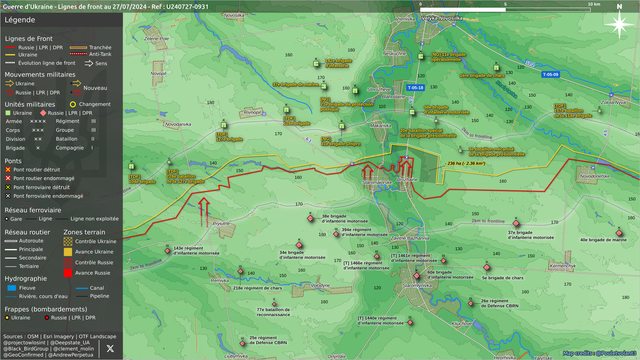Screen dimensions: 640x360
Task: Click the blue Fleuve swatch
Action: 12,288
